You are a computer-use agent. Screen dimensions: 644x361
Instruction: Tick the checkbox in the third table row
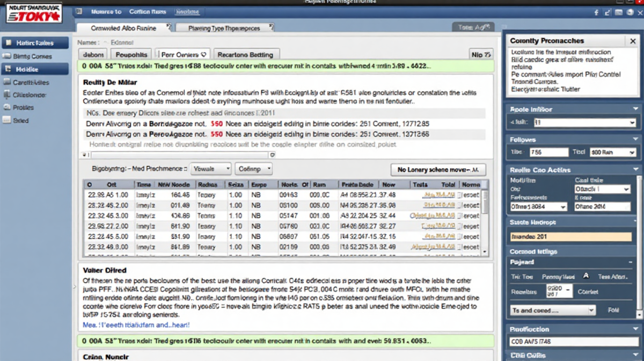click(x=459, y=216)
